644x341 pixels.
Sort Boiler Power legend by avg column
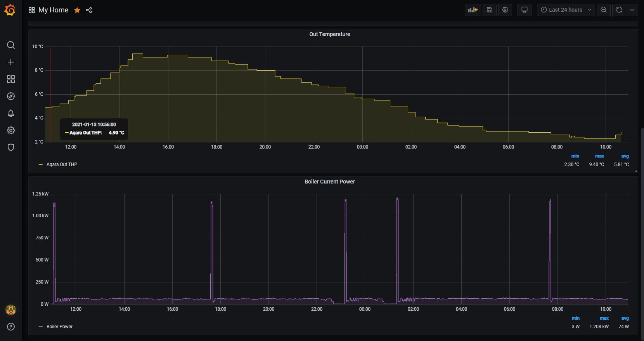625,318
